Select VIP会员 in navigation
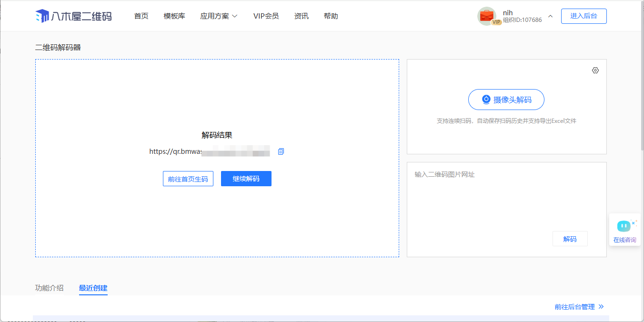 266,16
